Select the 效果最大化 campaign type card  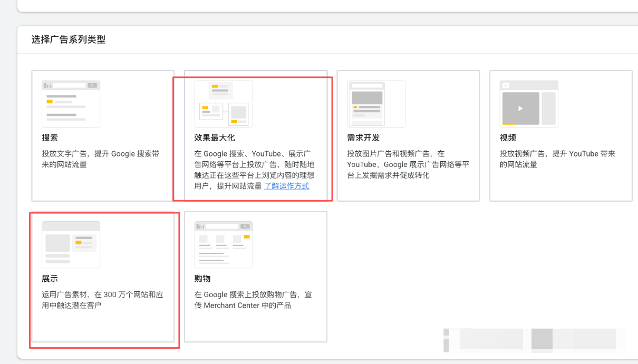256,135
